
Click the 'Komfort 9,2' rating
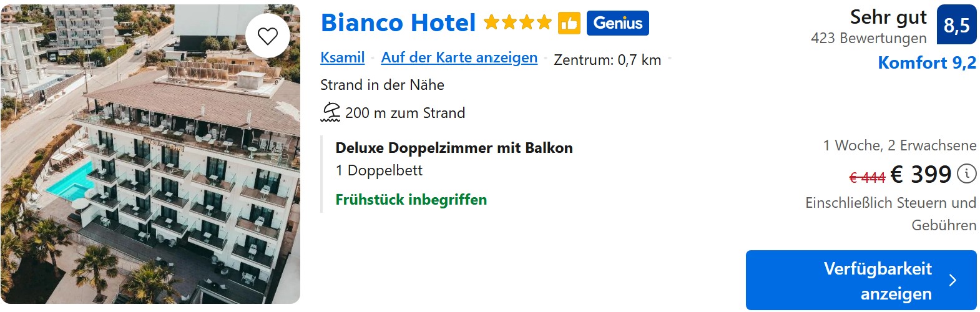[x=926, y=63]
